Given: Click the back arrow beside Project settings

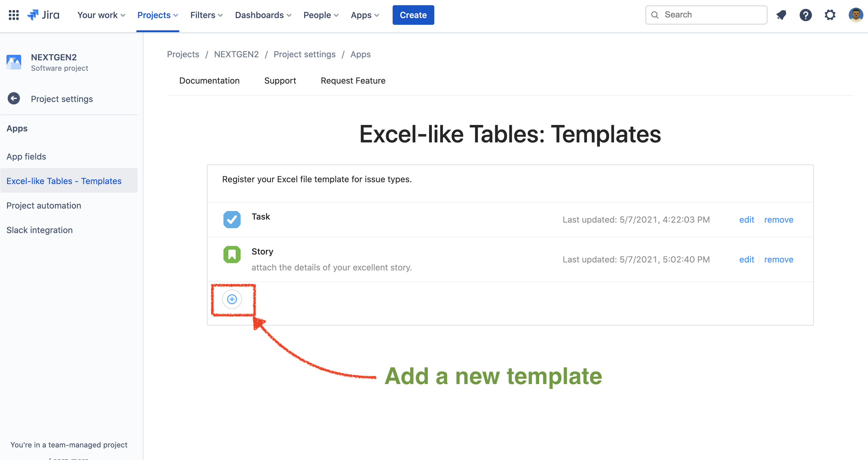Looking at the screenshot, I should tap(14, 99).
